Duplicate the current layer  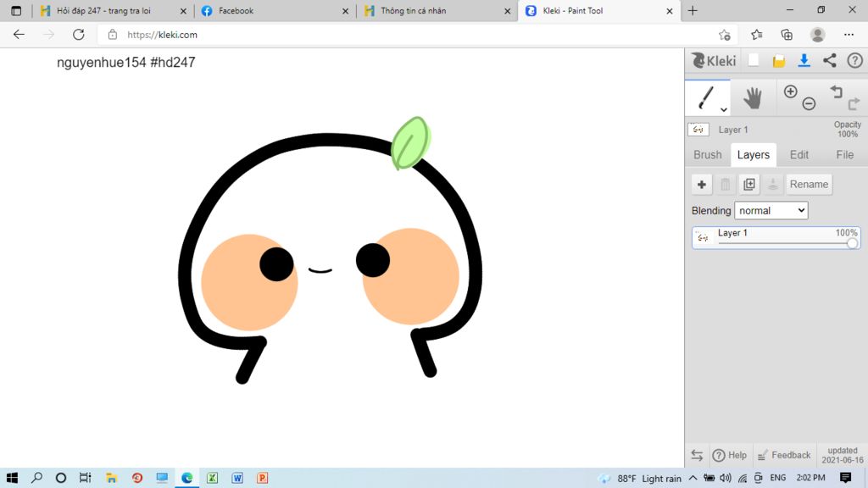tap(749, 184)
